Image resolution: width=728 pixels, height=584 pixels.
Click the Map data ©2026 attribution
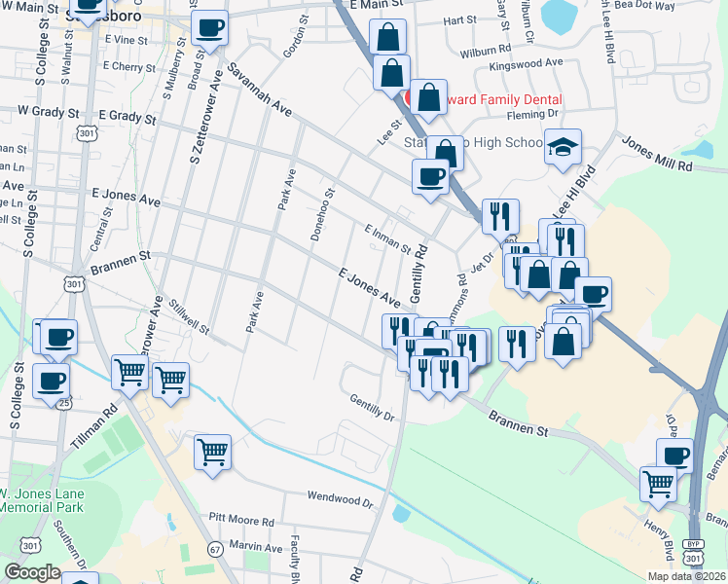[x=687, y=577]
